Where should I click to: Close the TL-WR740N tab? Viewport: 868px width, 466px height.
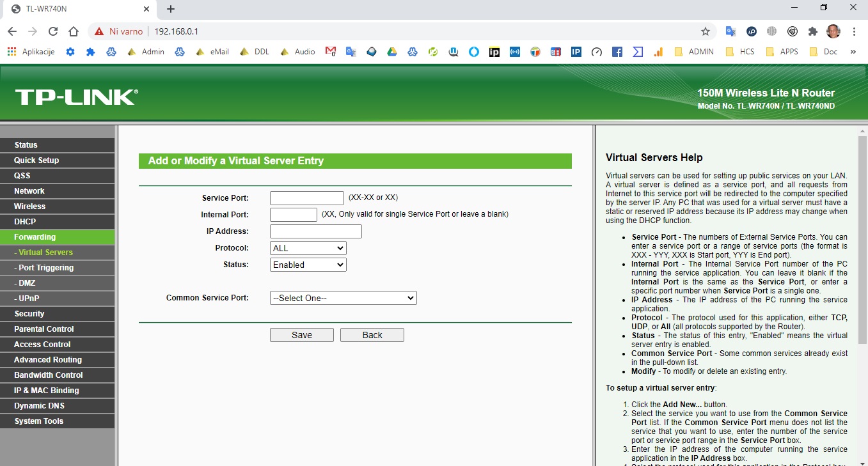tap(146, 9)
